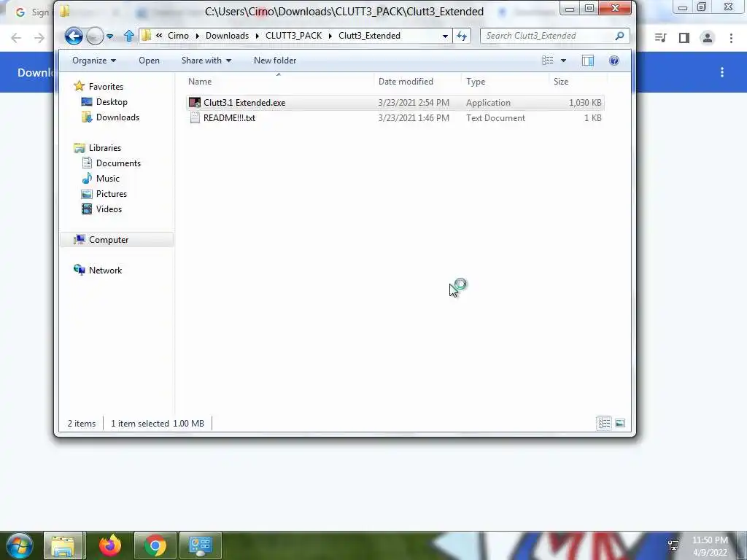Viewport: 747px width, 560px height.
Task: Switch to large icons view in the status bar
Action: coord(620,424)
